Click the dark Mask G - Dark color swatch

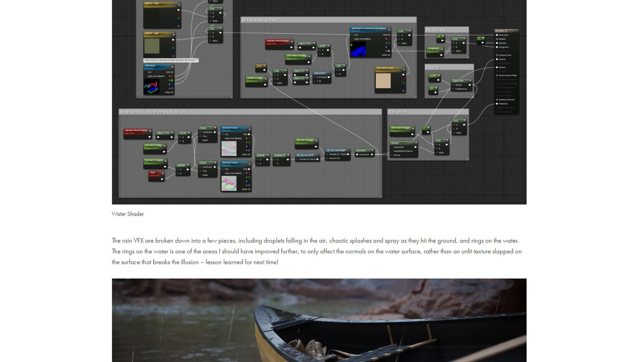pyautogui.click(x=152, y=16)
